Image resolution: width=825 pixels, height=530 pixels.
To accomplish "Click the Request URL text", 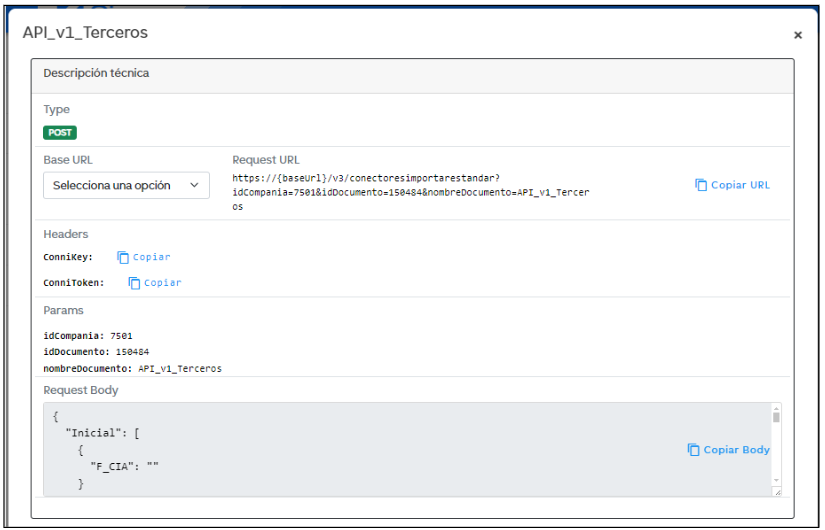I will pos(410,192).
